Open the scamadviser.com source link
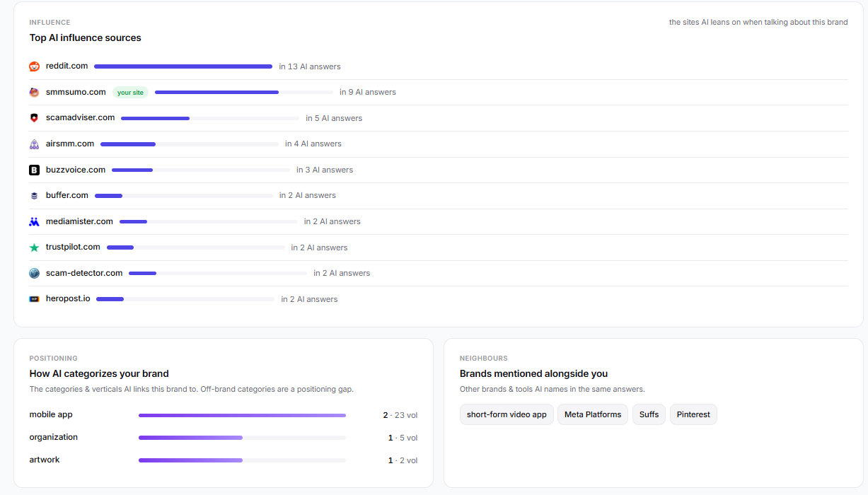The width and height of the screenshot is (868, 495). (x=80, y=117)
